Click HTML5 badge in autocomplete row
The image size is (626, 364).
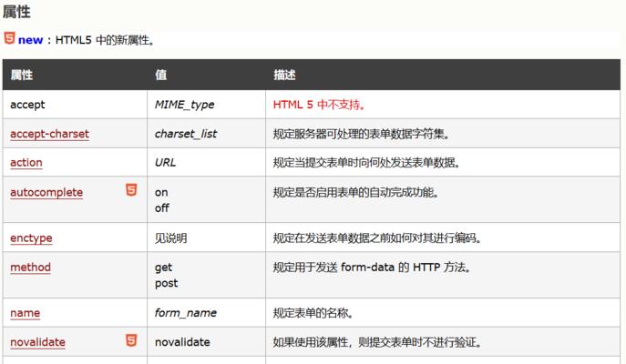[131, 190]
